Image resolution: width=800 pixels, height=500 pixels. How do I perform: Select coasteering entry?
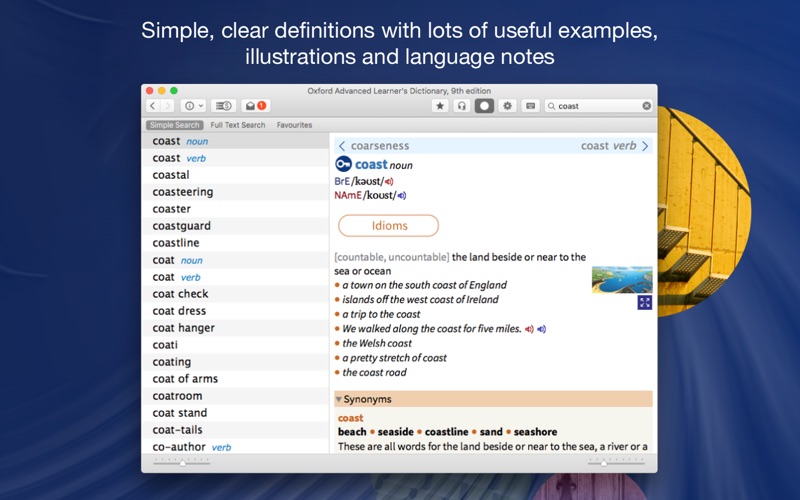[x=235, y=192]
